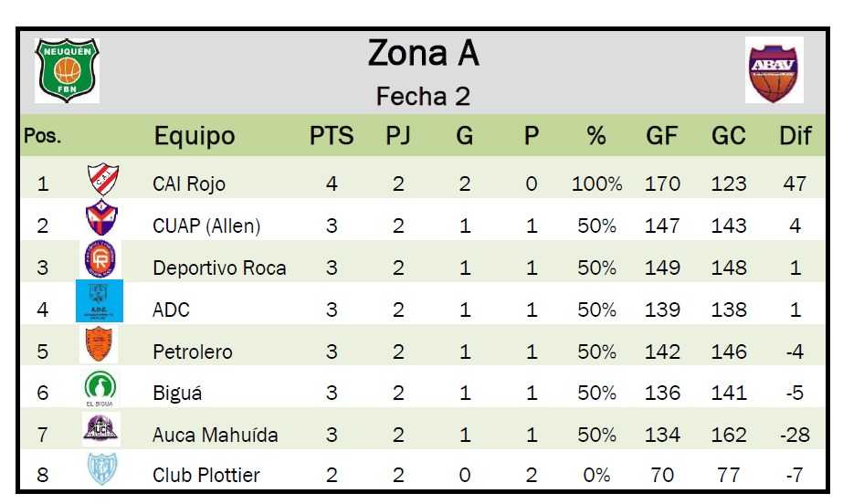This screenshot has width=843, height=504.
Task: Click the Dif column header
Action: (795, 137)
